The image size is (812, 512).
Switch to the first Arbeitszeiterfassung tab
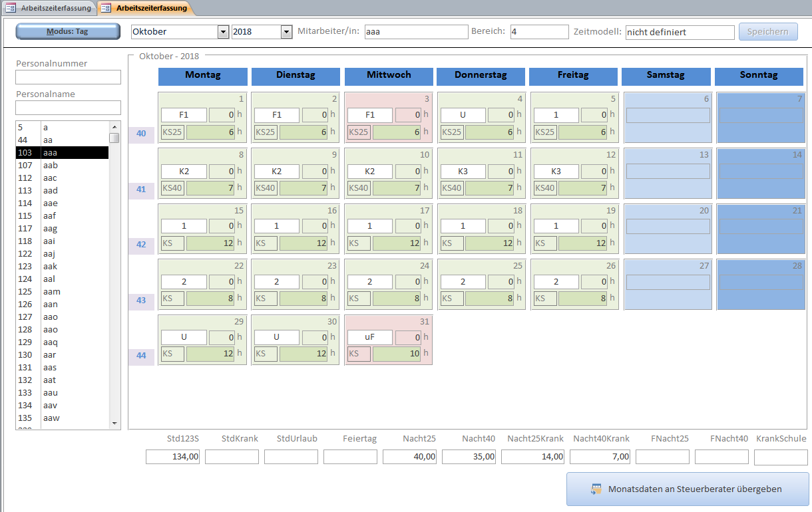(x=55, y=8)
